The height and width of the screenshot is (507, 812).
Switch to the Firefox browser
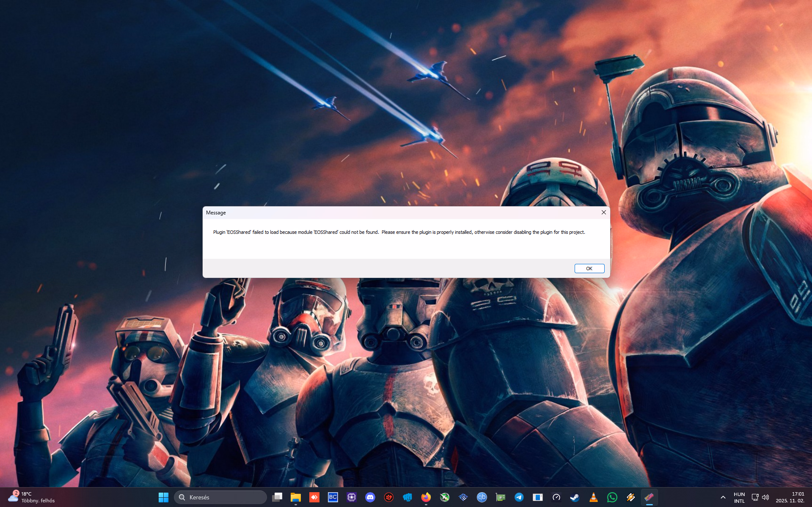click(x=426, y=497)
